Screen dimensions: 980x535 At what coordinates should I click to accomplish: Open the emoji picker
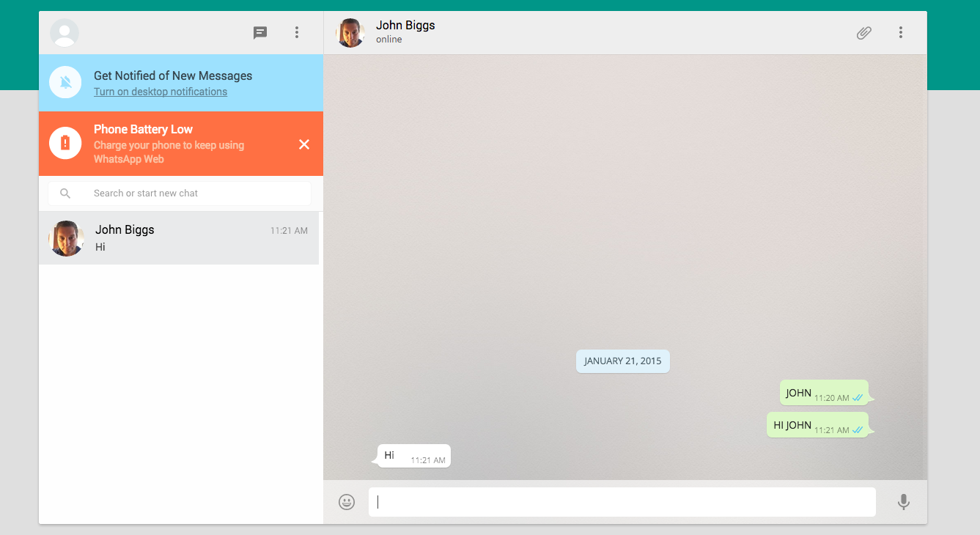347,502
